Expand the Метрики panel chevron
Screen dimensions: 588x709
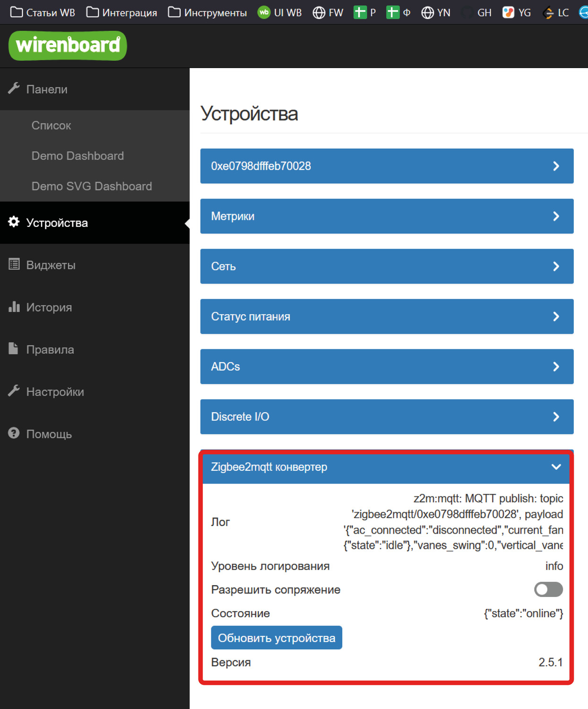coord(556,216)
